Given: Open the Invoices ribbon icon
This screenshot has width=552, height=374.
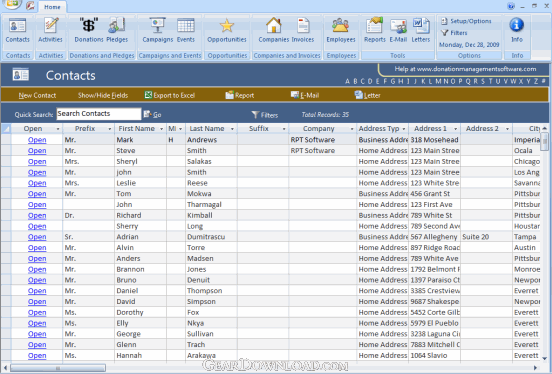Looking at the screenshot, I should click(x=303, y=31).
